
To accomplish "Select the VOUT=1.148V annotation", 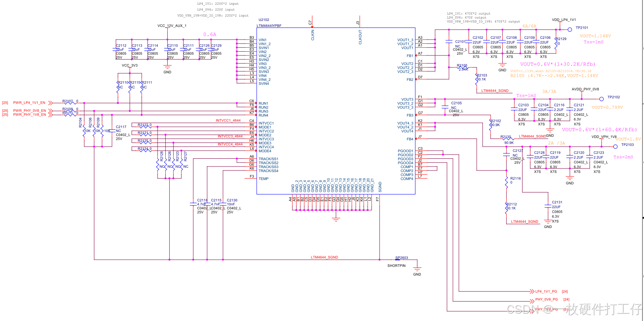I will (x=595, y=36).
